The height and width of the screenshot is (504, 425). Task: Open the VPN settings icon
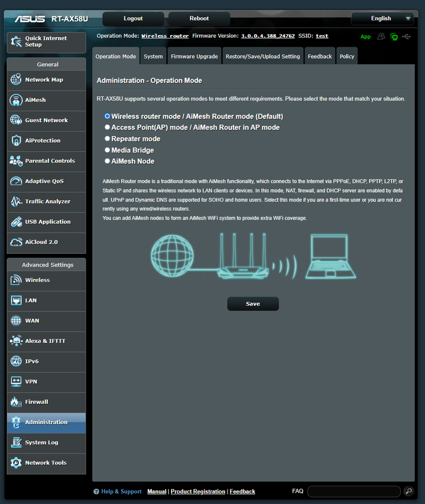[x=16, y=382]
